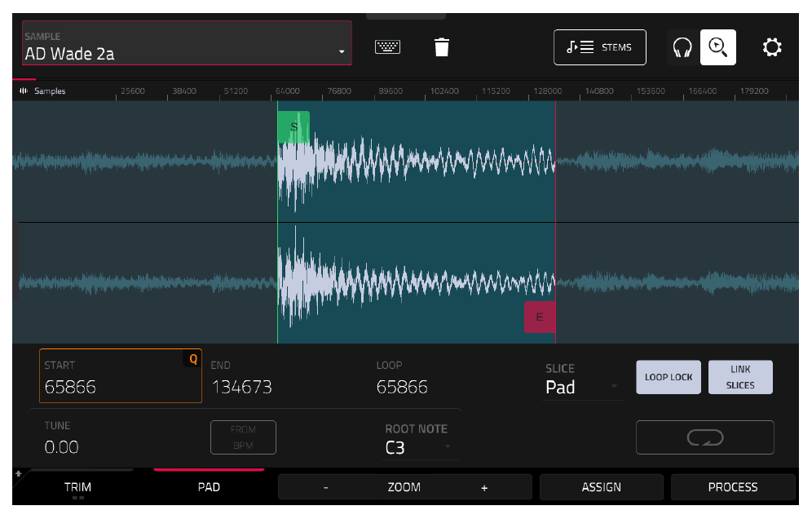Click the ZOOM plus button
Image resolution: width=812 pixels, height=519 pixels.
(x=484, y=487)
